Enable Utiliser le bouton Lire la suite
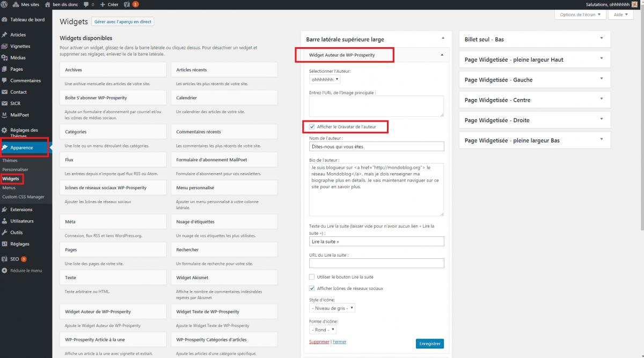The height and width of the screenshot is (358, 644). point(312,277)
